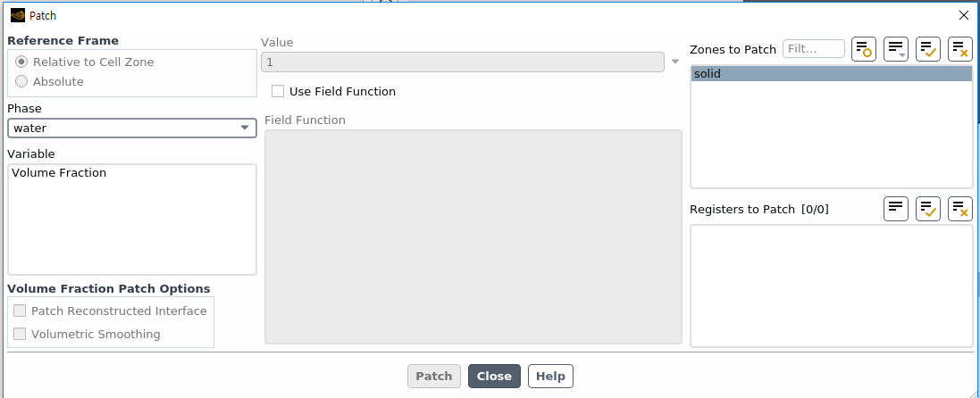
Task: Select all registers icon in Registers to Patch
Action: coord(928,209)
